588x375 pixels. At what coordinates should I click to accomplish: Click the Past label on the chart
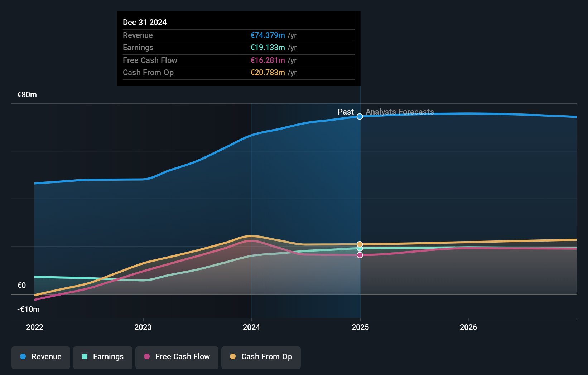pos(346,112)
